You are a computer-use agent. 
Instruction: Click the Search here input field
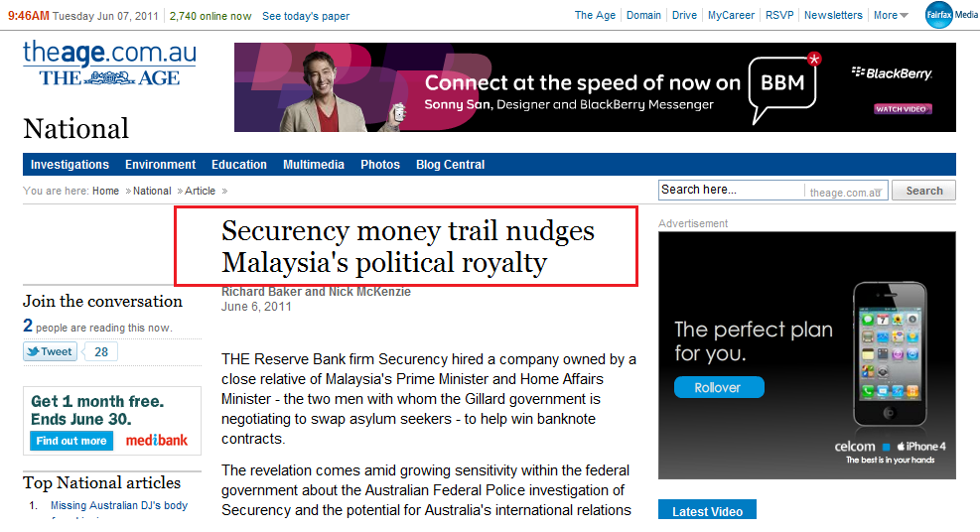coord(731,190)
